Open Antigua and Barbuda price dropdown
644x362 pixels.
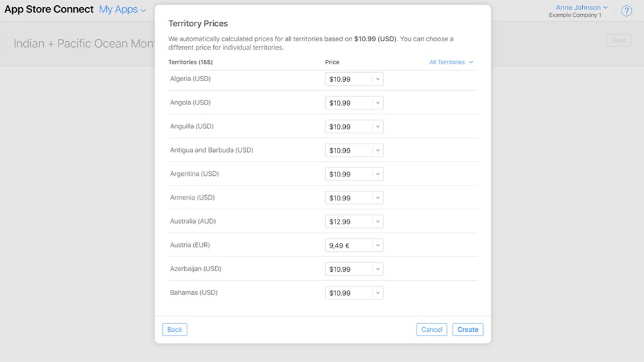click(354, 150)
